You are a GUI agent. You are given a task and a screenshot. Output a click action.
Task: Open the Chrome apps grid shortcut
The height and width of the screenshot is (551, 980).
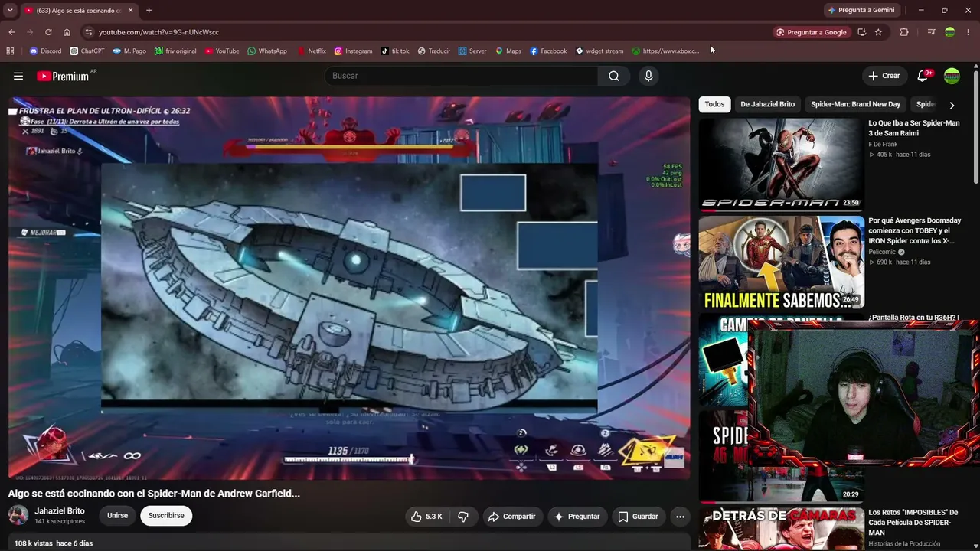pyautogui.click(x=10, y=51)
